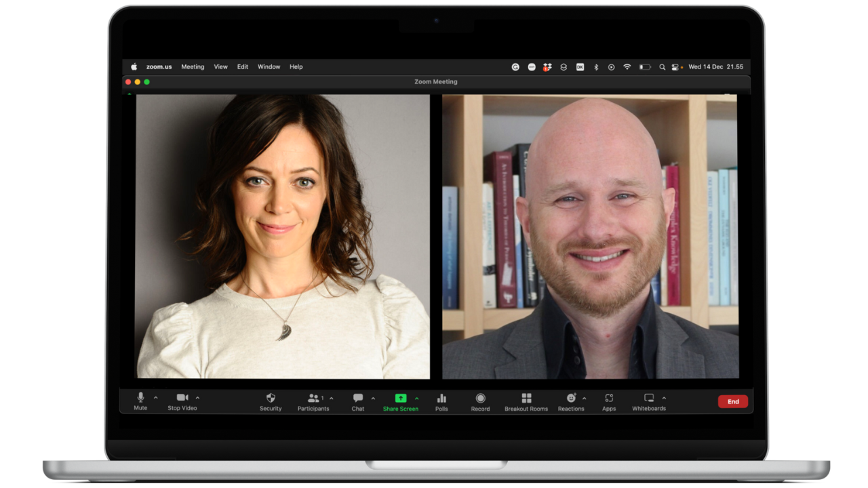Open the Participants panel
Screen dimensions: 868x488
coord(313,399)
